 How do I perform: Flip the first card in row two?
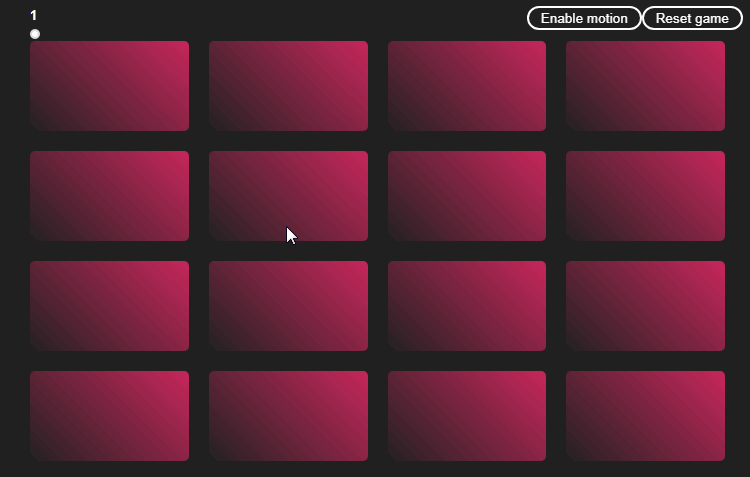109,196
